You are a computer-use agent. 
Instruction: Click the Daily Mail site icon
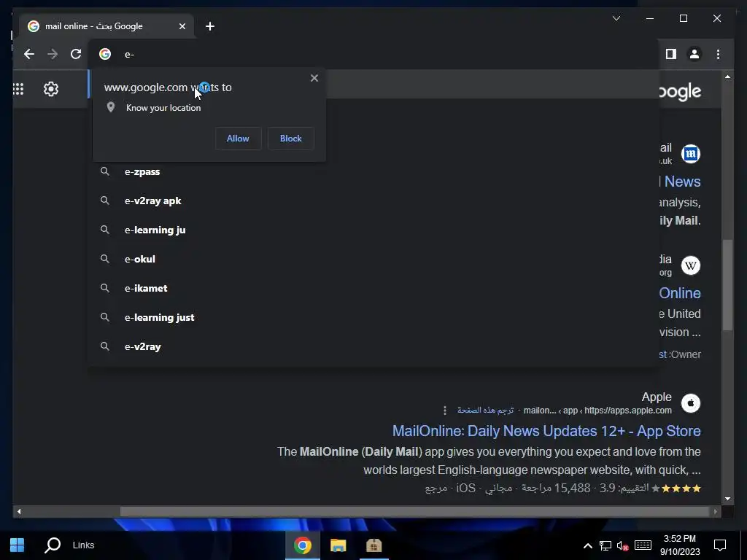(x=691, y=154)
